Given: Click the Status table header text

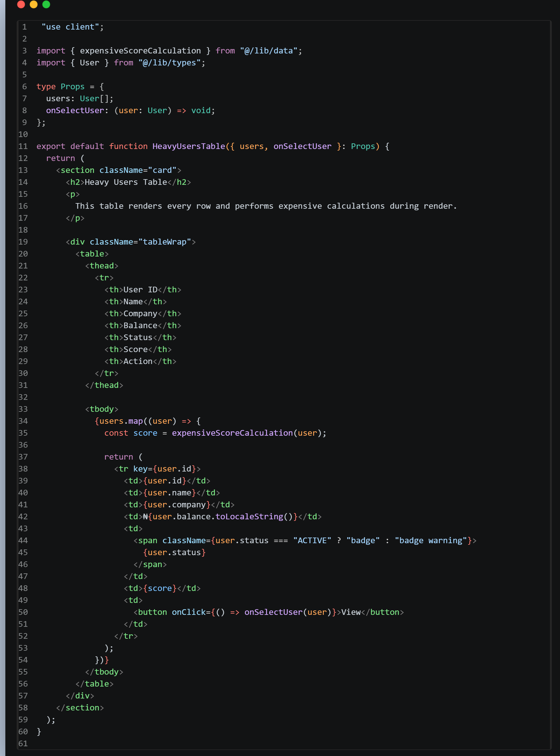Looking at the screenshot, I should pyautogui.click(x=138, y=338).
